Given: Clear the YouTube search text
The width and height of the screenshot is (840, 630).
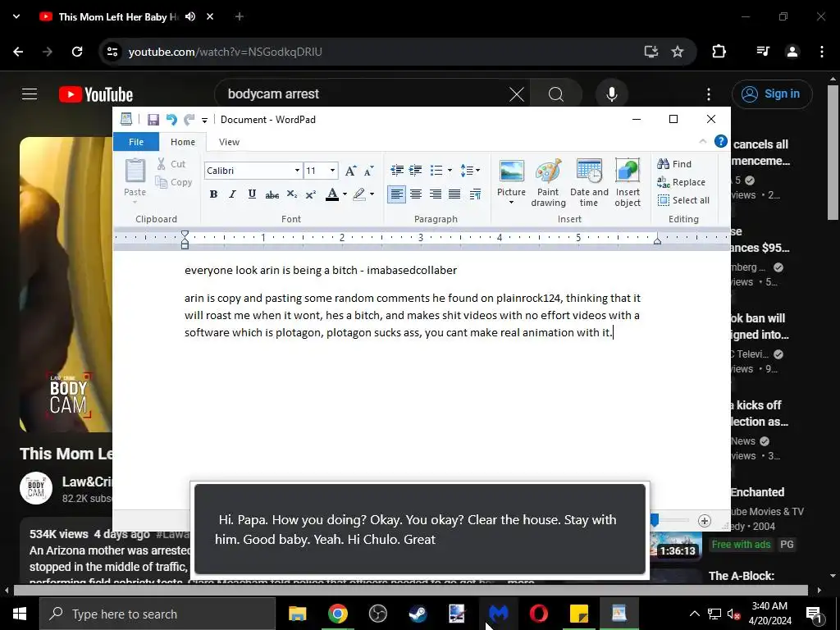Looking at the screenshot, I should [517, 95].
